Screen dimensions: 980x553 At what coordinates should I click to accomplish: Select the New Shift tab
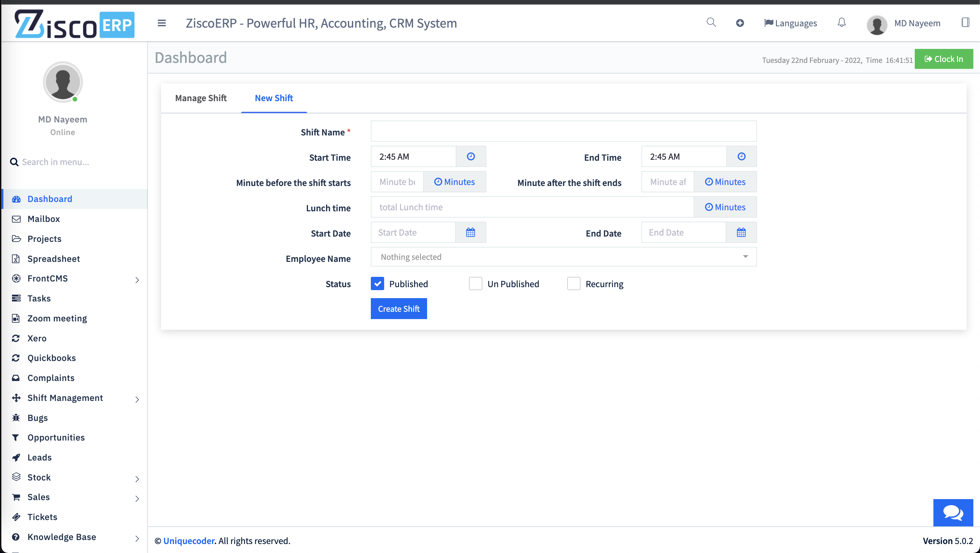tap(274, 98)
